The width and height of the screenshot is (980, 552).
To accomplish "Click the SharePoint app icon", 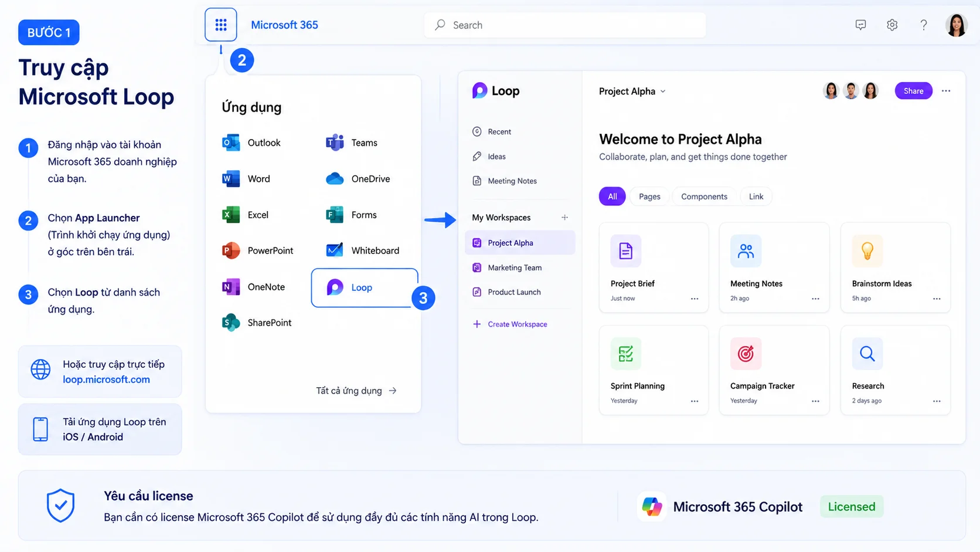I will pyautogui.click(x=231, y=323).
